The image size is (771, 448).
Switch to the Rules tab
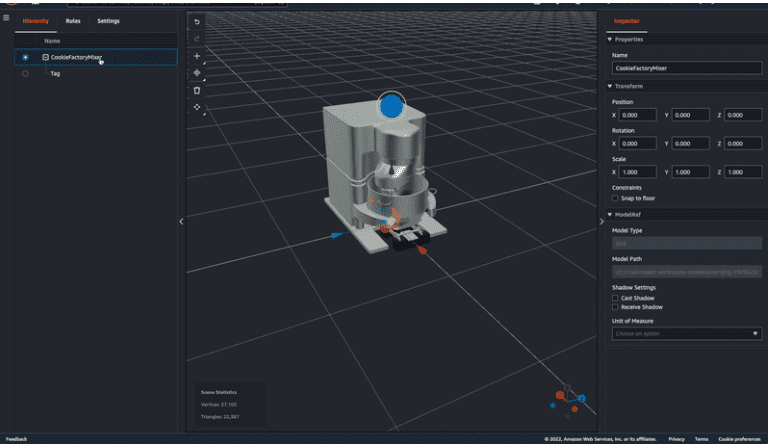click(73, 21)
